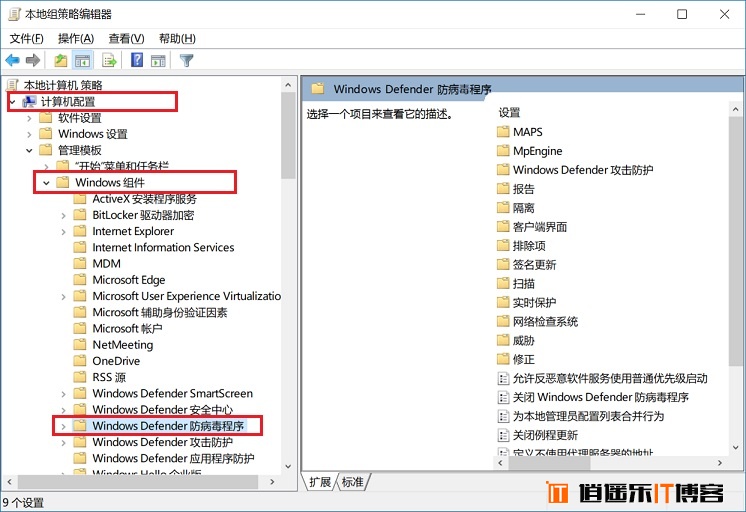
Task: Open the 威胁 folder
Action: 516,341
